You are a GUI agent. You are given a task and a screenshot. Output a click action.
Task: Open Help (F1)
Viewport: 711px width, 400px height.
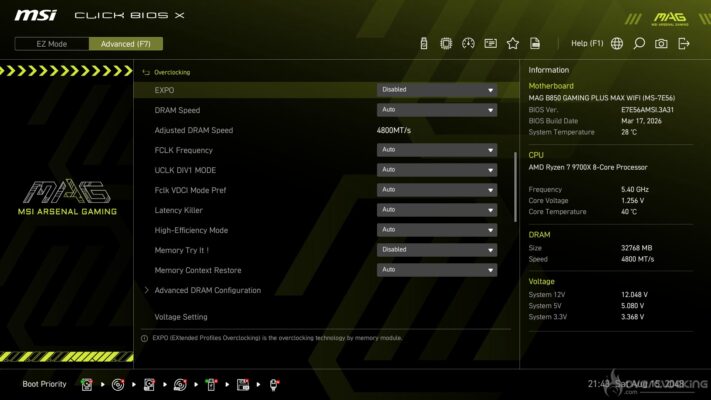(x=587, y=44)
